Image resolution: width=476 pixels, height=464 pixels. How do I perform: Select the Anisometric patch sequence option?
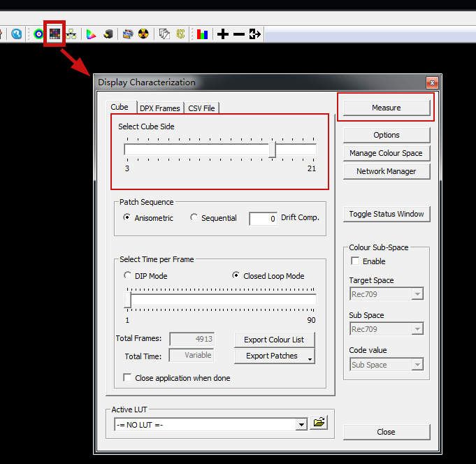pyautogui.click(x=127, y=217)
